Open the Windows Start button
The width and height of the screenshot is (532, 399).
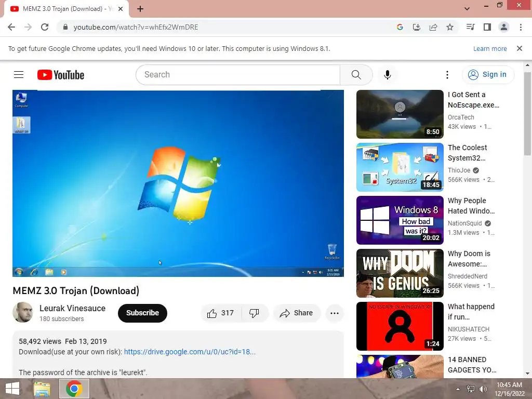click(x=12, y=389)
